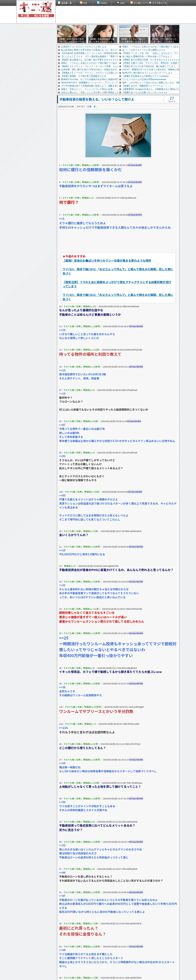
Task: Open the 金 category link
Action: pyautogui.click(x=95, y=106)
